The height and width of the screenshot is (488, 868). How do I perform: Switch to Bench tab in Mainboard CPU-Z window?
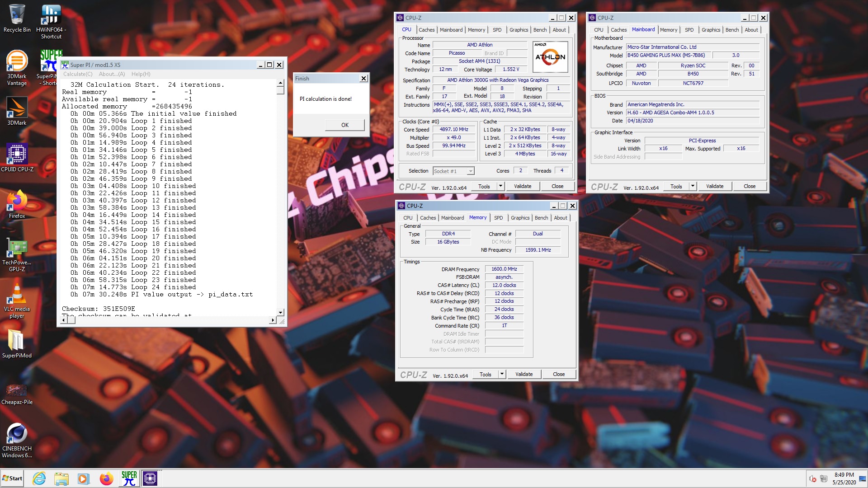click(x=732, y=30)
